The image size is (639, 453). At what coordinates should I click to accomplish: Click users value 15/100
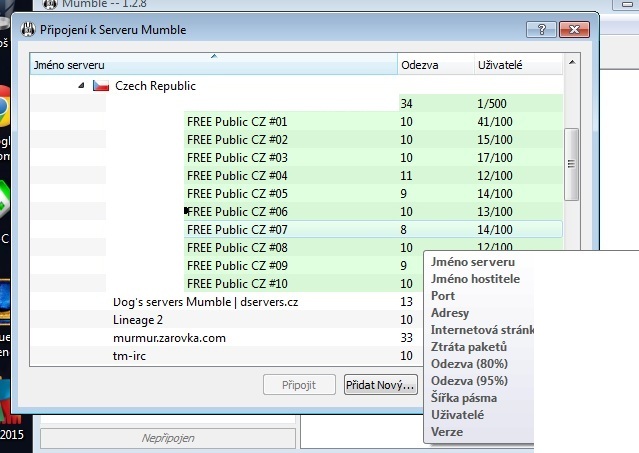[495, 139]
